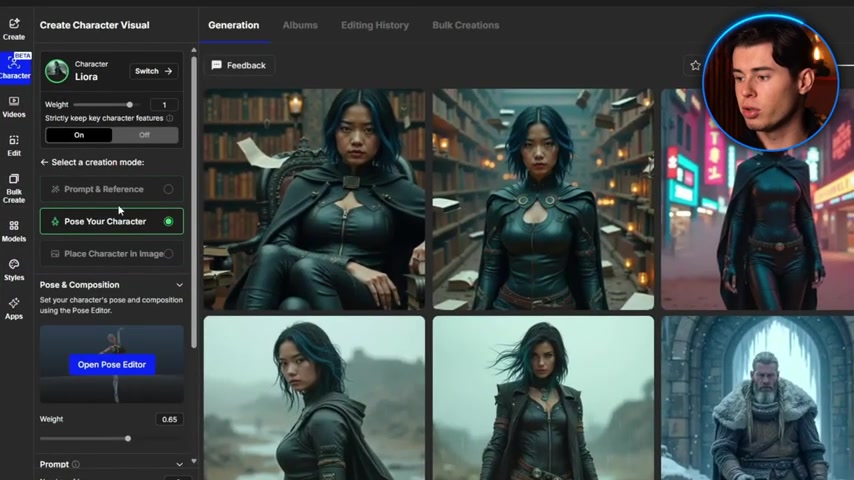Switch to the Albums tab
This screenshot has height=480, width=854.
(300, 25)
